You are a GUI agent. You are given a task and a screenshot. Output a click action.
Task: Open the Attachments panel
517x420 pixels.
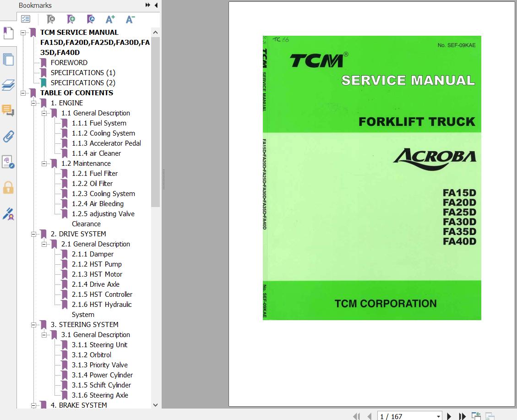click(8, 136)
